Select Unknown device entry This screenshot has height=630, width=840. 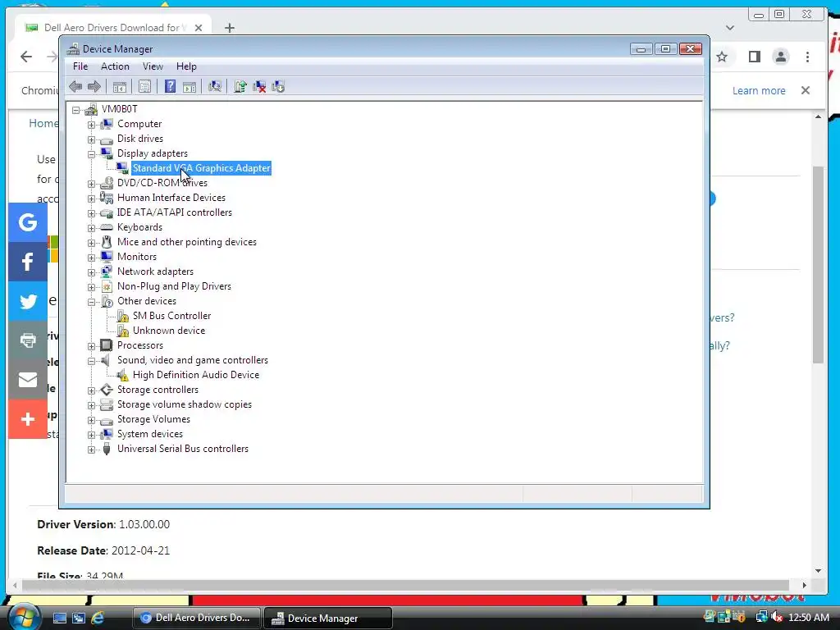[169, 331]
